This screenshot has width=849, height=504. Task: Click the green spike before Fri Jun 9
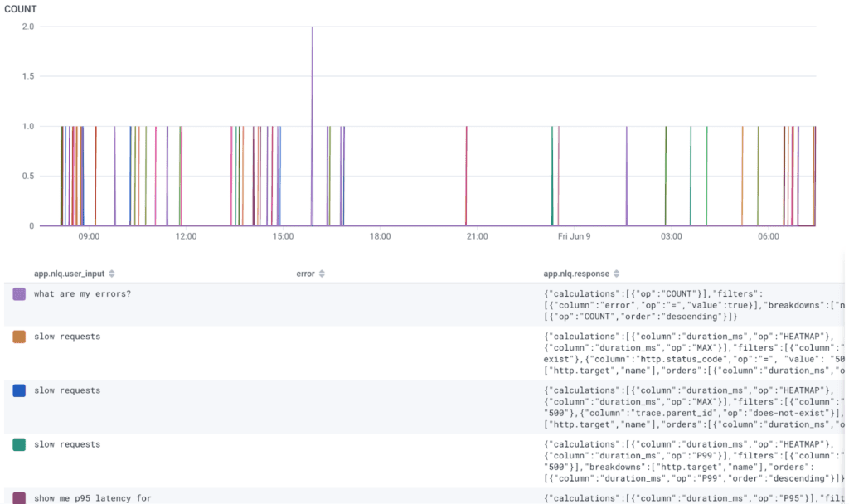click(552, 174)
